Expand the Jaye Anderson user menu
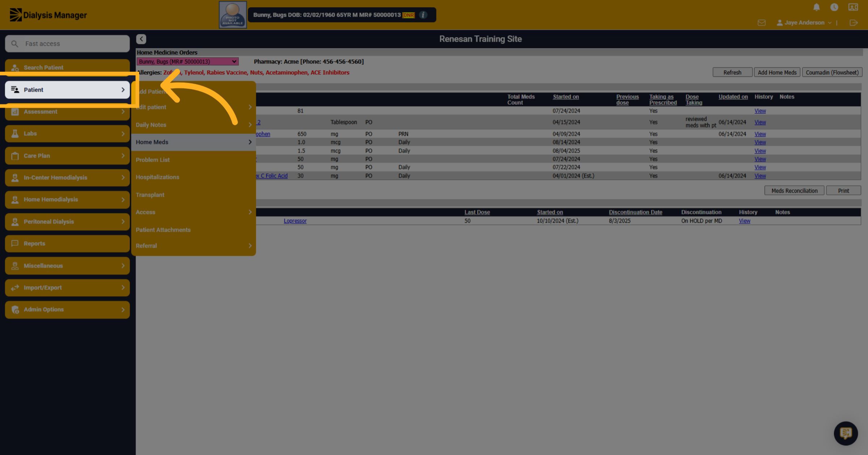 [x=804, y=22]
